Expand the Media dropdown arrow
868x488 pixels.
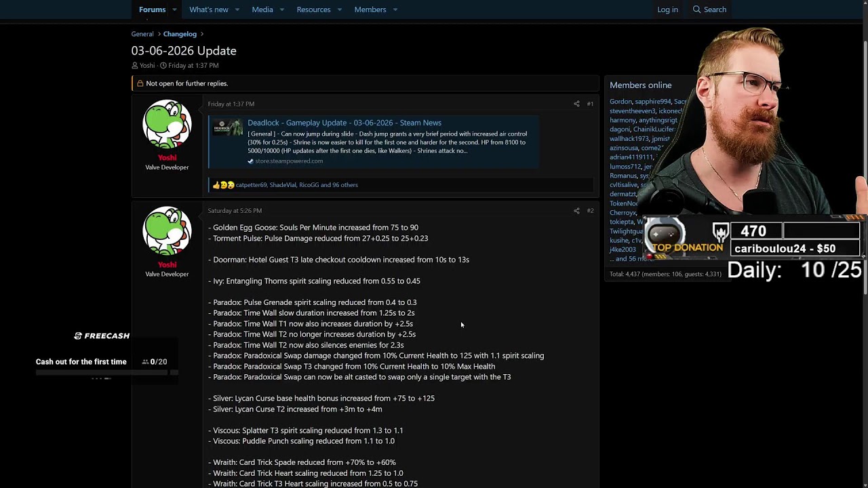(x=281, y=9)
